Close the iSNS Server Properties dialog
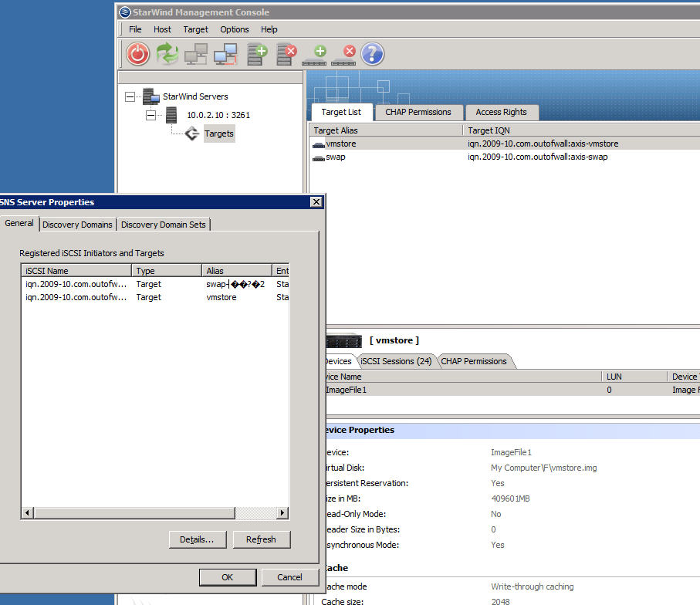Image resolution: width=700 pixels, height=605 pixels. (316, 202)
